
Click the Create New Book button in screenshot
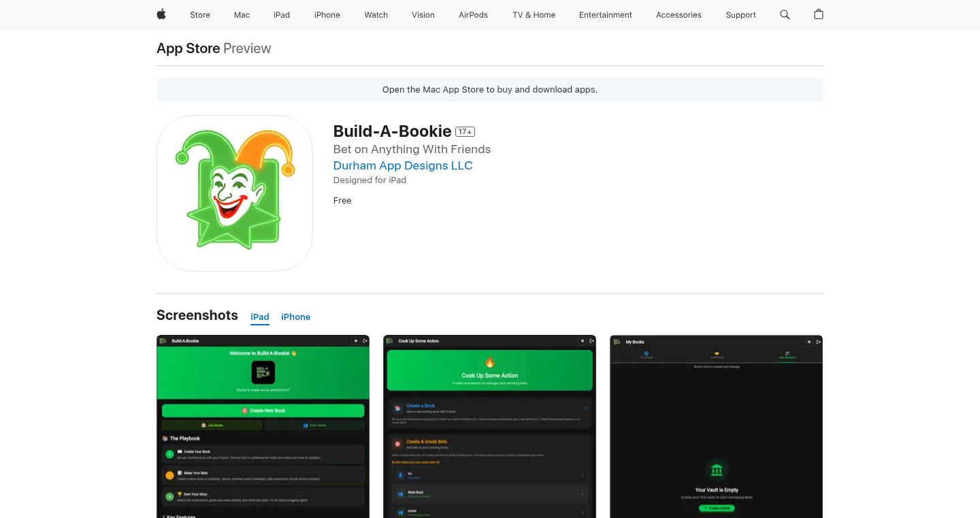263,410
